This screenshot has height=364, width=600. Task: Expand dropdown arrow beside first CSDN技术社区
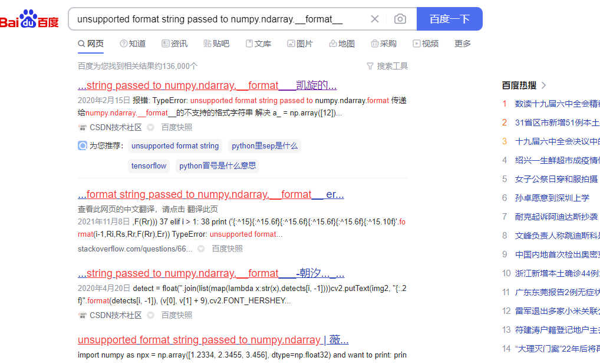pyautogui.click(x=151, y=127)
